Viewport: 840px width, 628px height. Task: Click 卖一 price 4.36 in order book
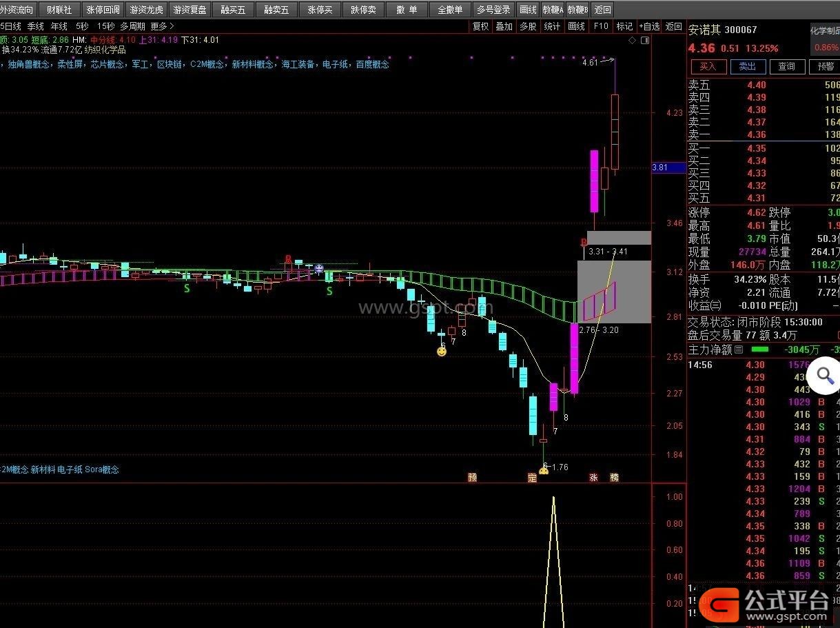(x=757, y=134)
